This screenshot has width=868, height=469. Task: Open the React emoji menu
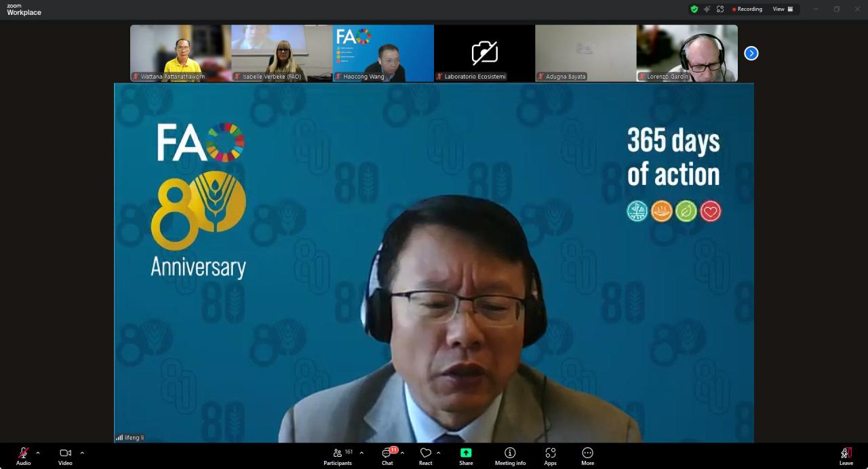pos(425,455)
